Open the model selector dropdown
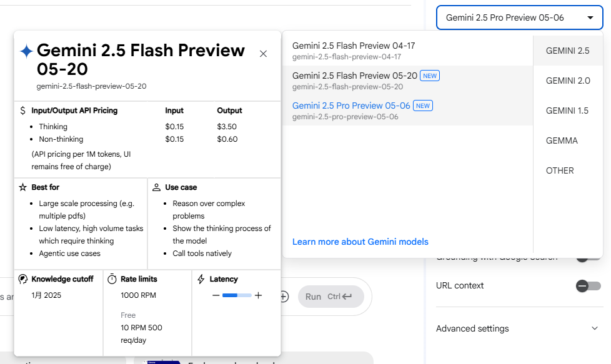Screen dimensions: 611x364 pos(519,17)
